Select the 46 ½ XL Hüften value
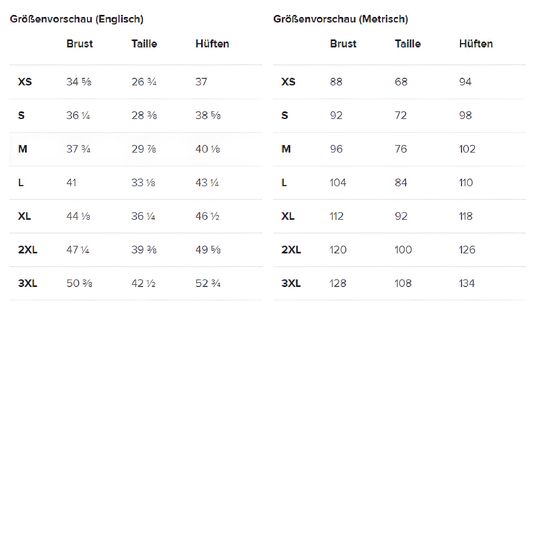The width and height of the screenshot is (540, 534). [207, 216]
